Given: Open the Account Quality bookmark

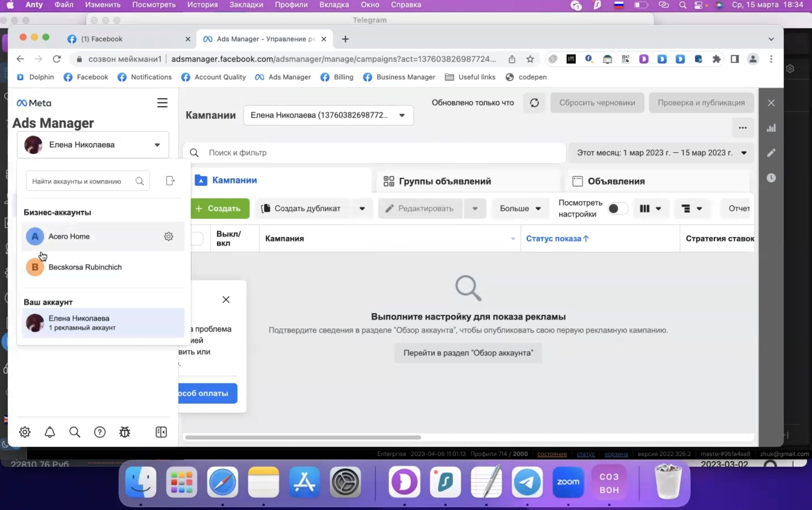Looking at the screenshot, I should coord(213,77).
